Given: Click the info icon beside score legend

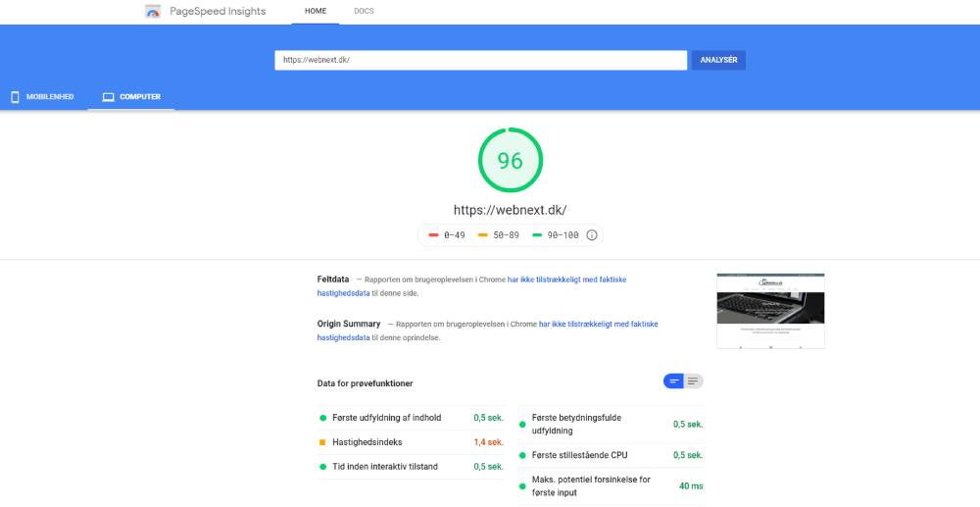Looking at the screenshot, I should (592, 235).
